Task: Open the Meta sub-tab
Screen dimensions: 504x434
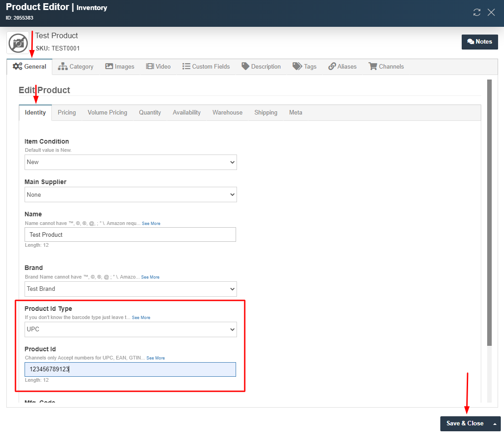Action: pyautogui.click(x=296, y=113)
